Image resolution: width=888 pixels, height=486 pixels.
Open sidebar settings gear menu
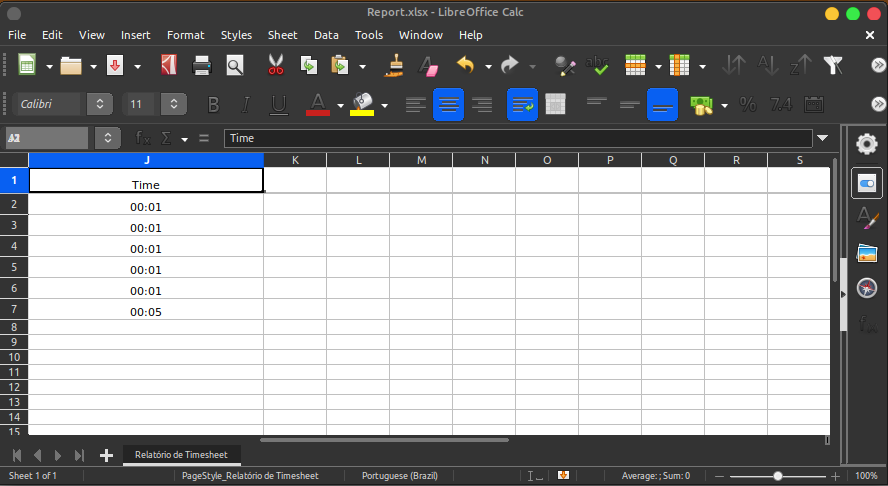point(866,144)
